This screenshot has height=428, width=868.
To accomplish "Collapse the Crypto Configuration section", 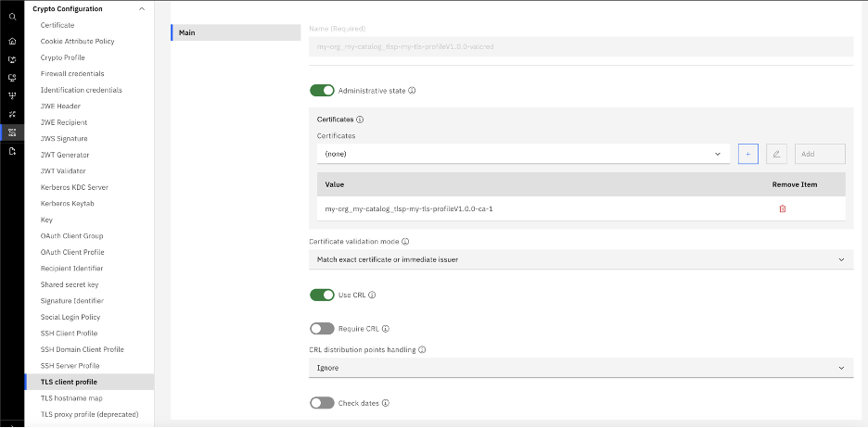I will [142, 9].
